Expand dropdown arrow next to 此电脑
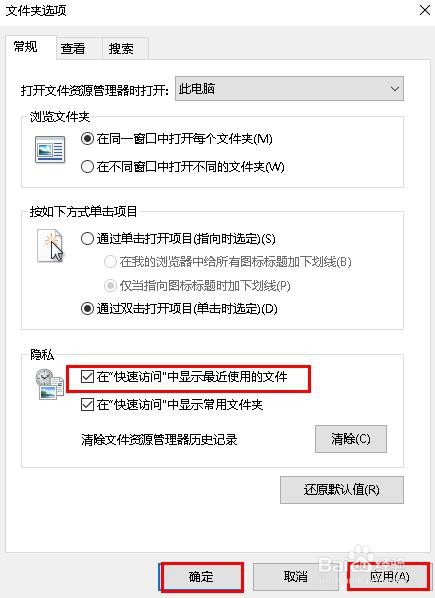 pos(395,89)
